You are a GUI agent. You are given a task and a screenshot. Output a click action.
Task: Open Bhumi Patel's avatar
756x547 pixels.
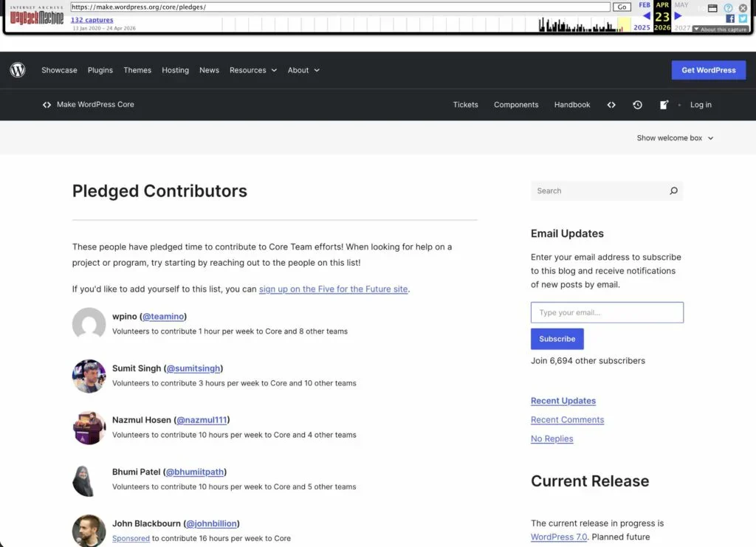pos(89,480)
